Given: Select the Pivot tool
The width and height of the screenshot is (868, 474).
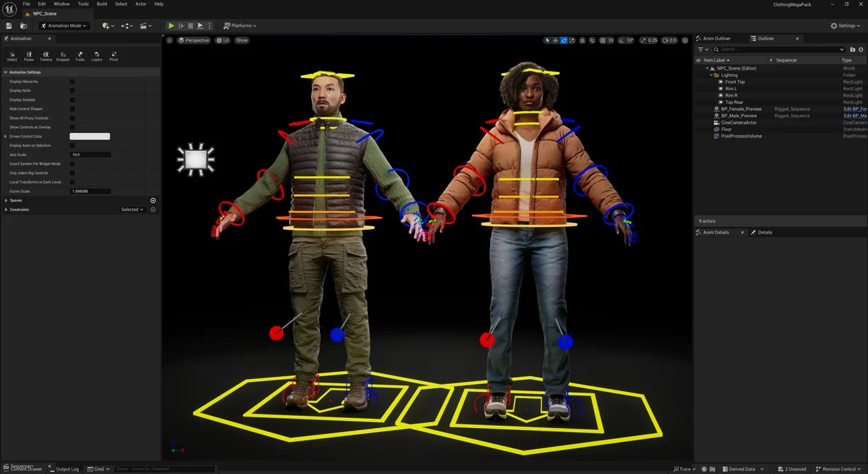Looking at the screenshot, I should tap(114, 56).
